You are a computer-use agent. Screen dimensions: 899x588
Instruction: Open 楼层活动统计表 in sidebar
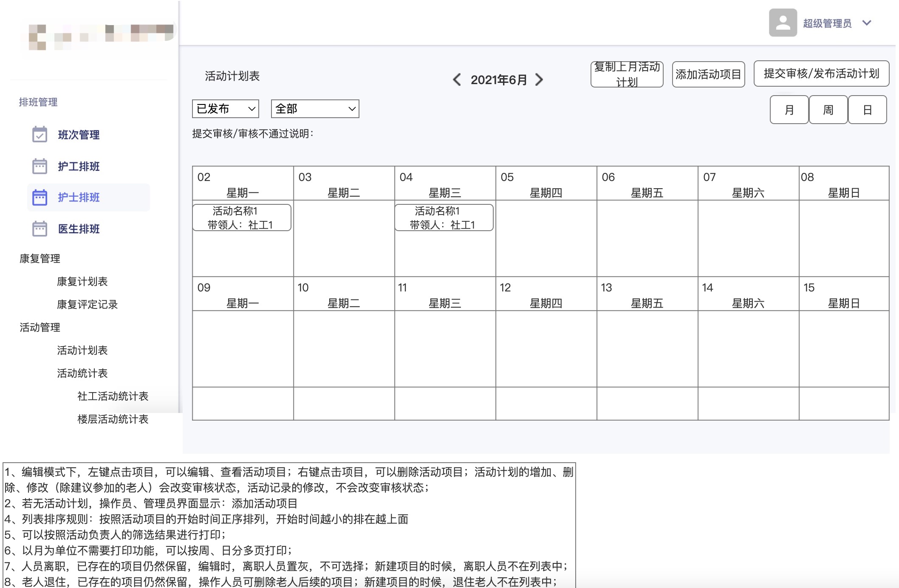113,419
